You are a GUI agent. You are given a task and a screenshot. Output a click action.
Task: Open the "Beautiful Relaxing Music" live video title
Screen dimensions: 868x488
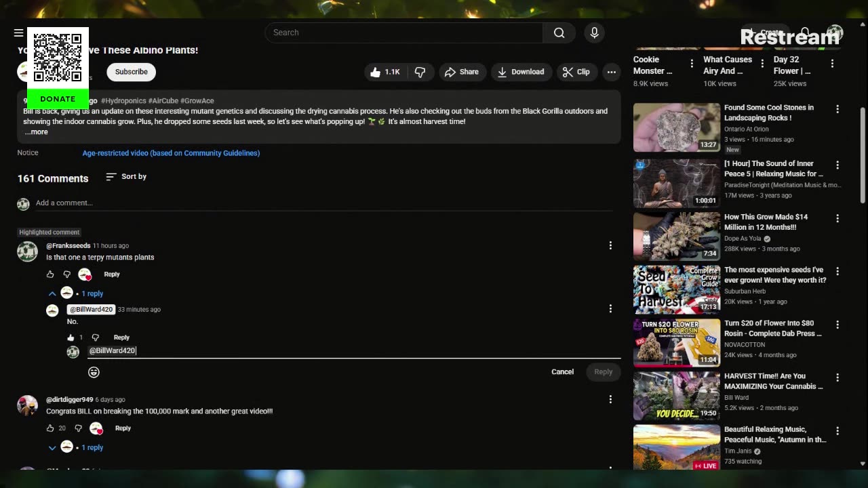pos(775,434)
